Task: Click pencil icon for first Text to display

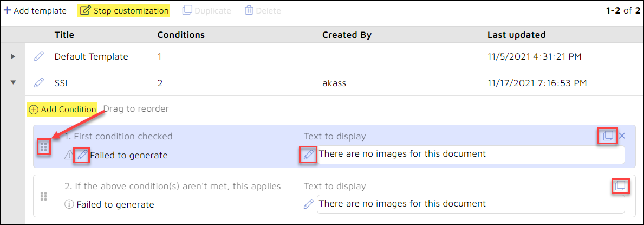Action: coord(308,155)
